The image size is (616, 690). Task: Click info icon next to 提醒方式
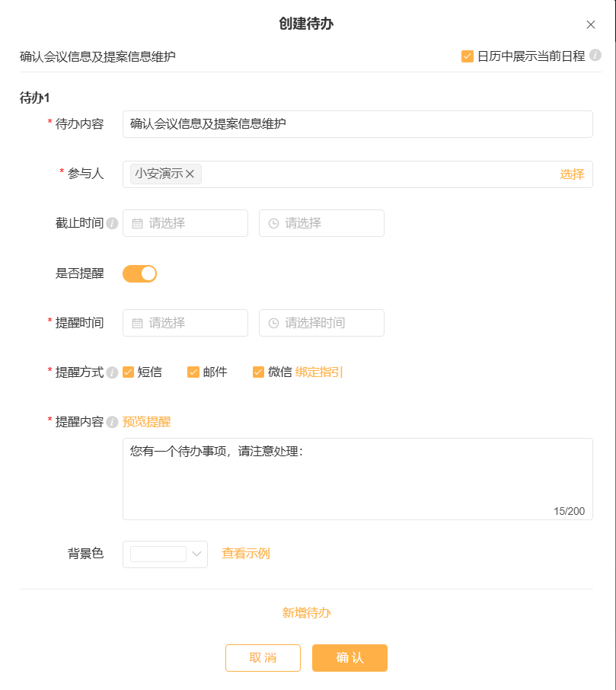(x=112, y=372)
